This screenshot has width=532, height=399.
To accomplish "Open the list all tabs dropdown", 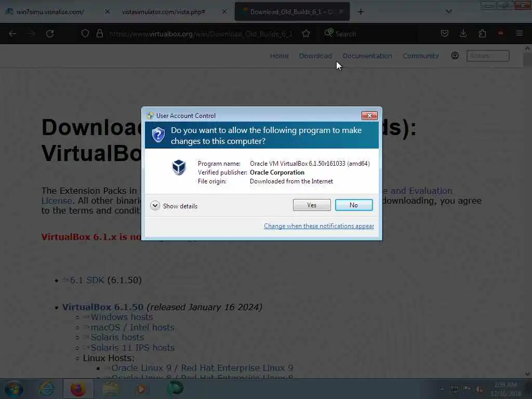I will click(x=448, y=11).
